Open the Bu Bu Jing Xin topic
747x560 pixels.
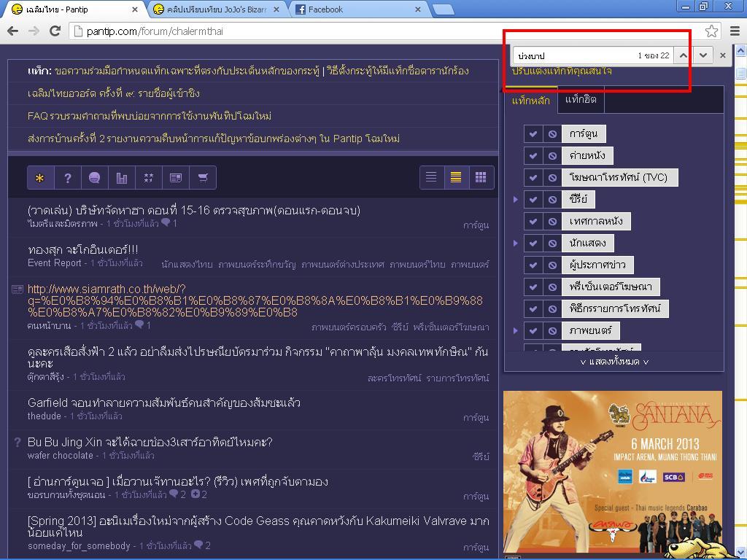point(150,443)
